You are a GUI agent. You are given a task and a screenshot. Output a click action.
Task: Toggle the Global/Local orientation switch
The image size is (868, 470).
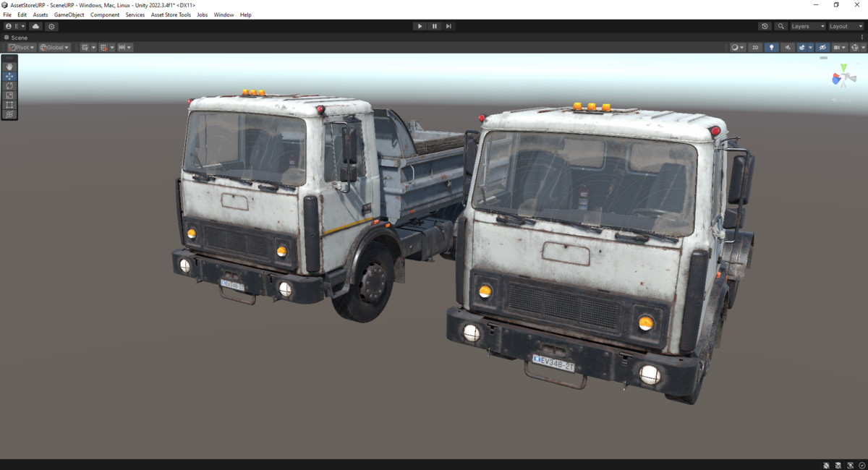point(54,47)
